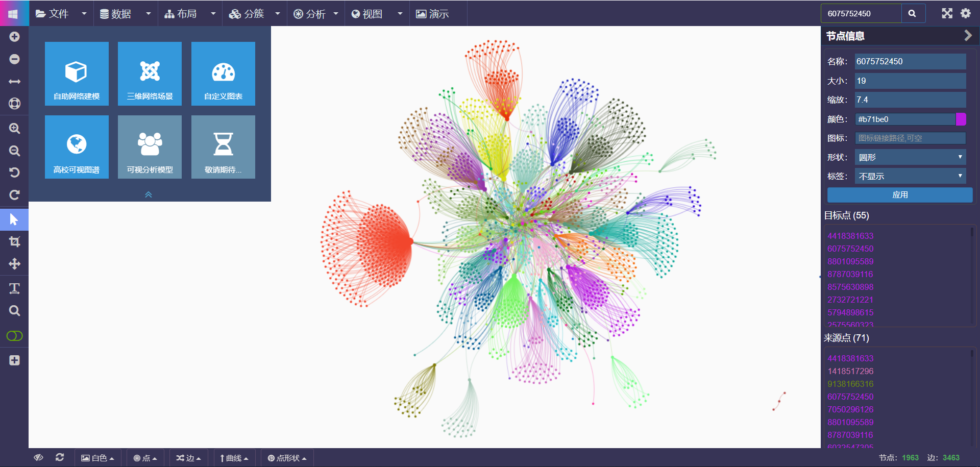Click the refresh graph icon in bottom bar
Screen dimensions: 980x467
[x=60, y=458]
